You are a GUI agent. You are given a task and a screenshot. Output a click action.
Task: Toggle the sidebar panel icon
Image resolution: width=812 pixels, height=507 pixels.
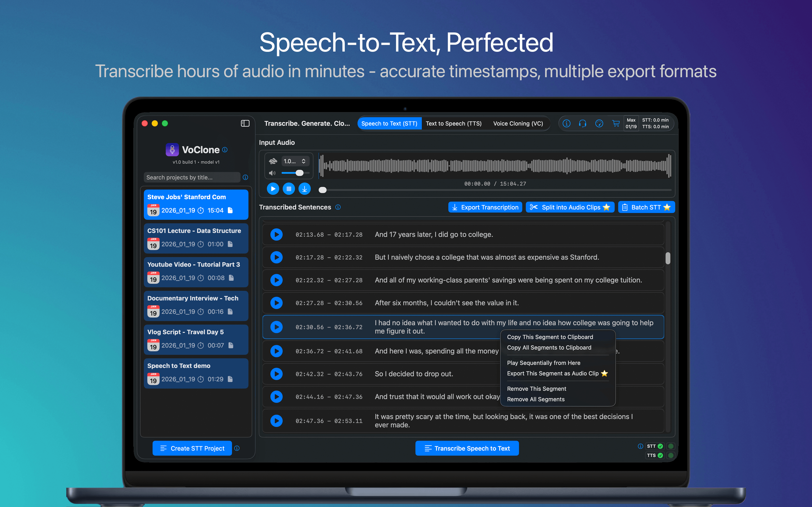click(x=245, y=123)
